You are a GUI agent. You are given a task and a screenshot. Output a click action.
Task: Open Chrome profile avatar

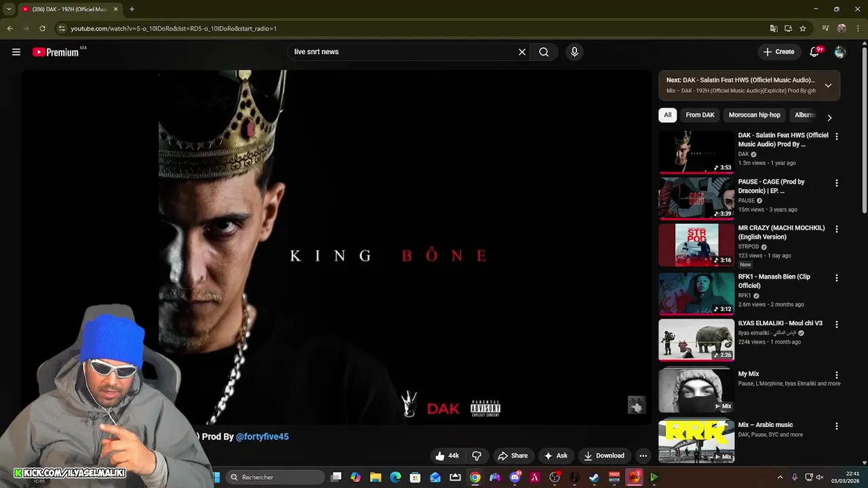coord(842,28)
